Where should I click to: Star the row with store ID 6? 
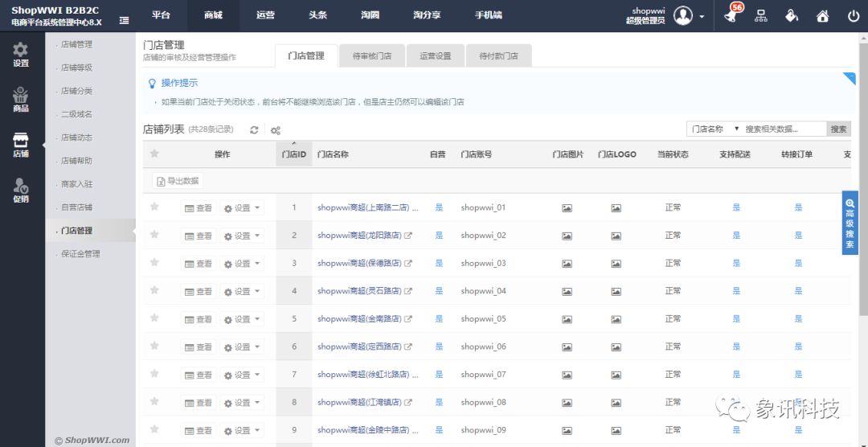click(x=154, y=346)
